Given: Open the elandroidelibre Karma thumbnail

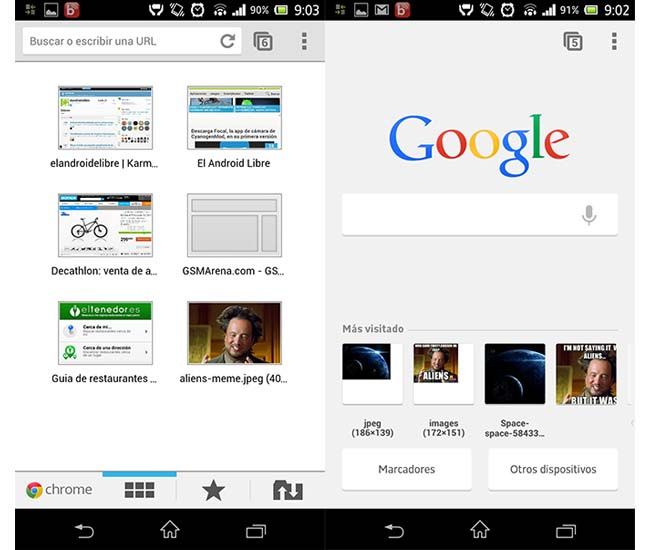Looking at the screenshot, I should coord(105,118).
